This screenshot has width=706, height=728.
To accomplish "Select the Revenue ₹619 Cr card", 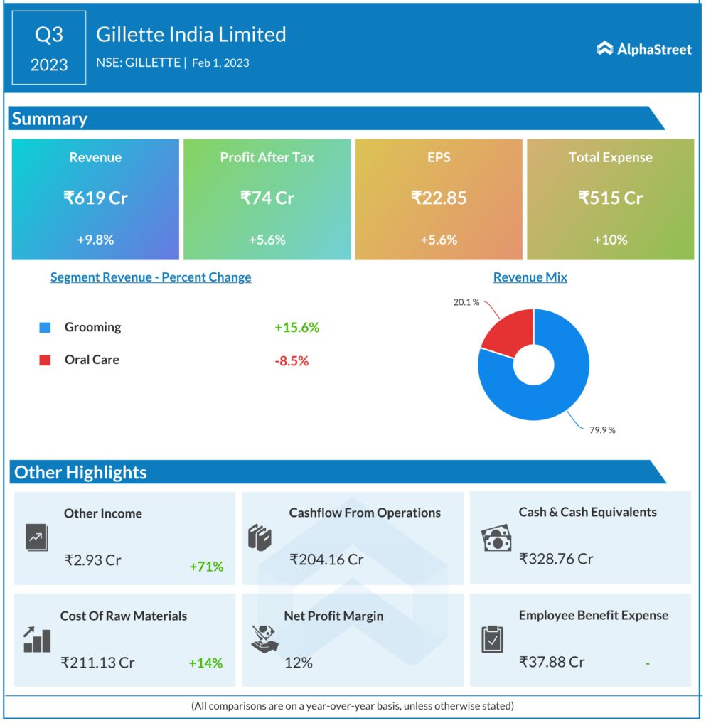I will (x=95, y=199).
